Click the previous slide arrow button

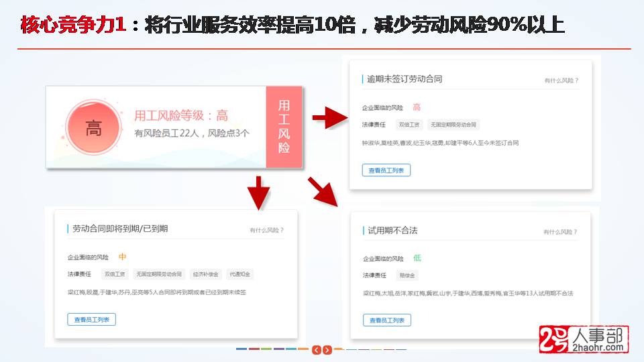[x=317, y=350]
